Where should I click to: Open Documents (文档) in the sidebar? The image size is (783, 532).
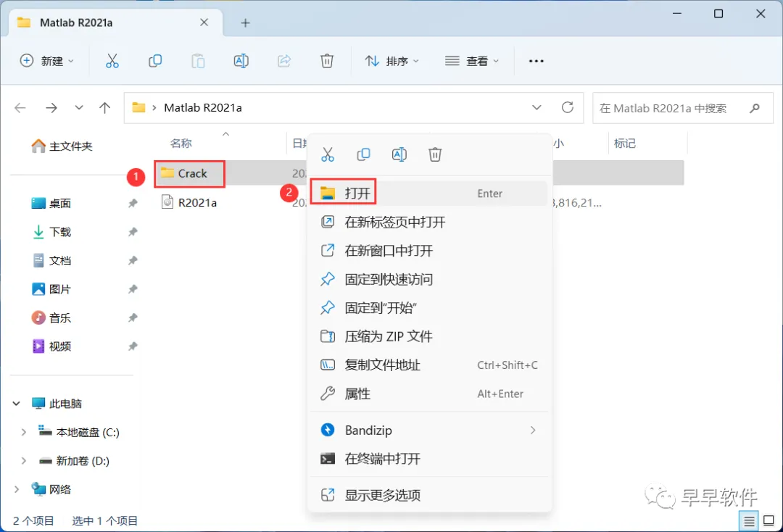[x=51, y=260]
